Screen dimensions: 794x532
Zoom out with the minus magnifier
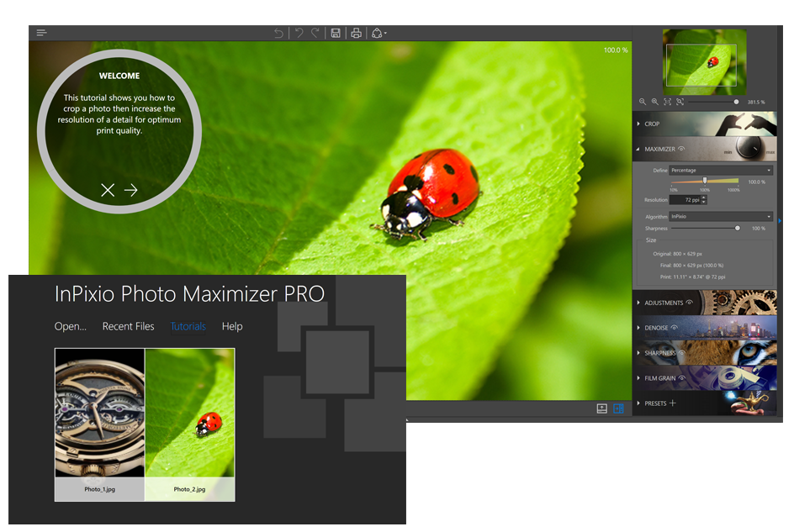pyautogui.click(x=642, y=102)
